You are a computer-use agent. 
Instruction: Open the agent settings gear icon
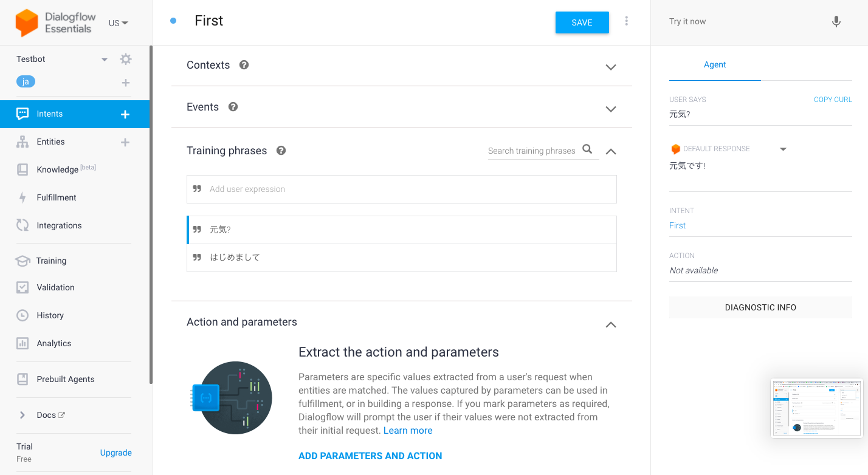point(125,59)
